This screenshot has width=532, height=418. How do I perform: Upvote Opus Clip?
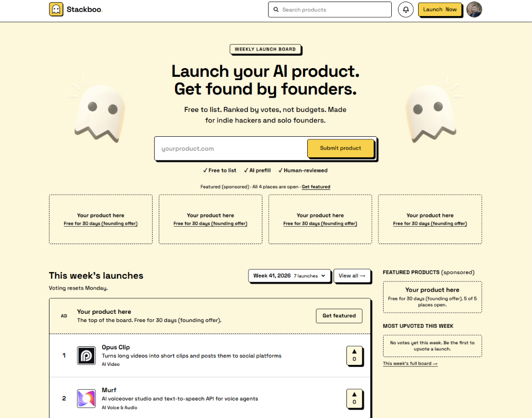[x=354, y=356]
